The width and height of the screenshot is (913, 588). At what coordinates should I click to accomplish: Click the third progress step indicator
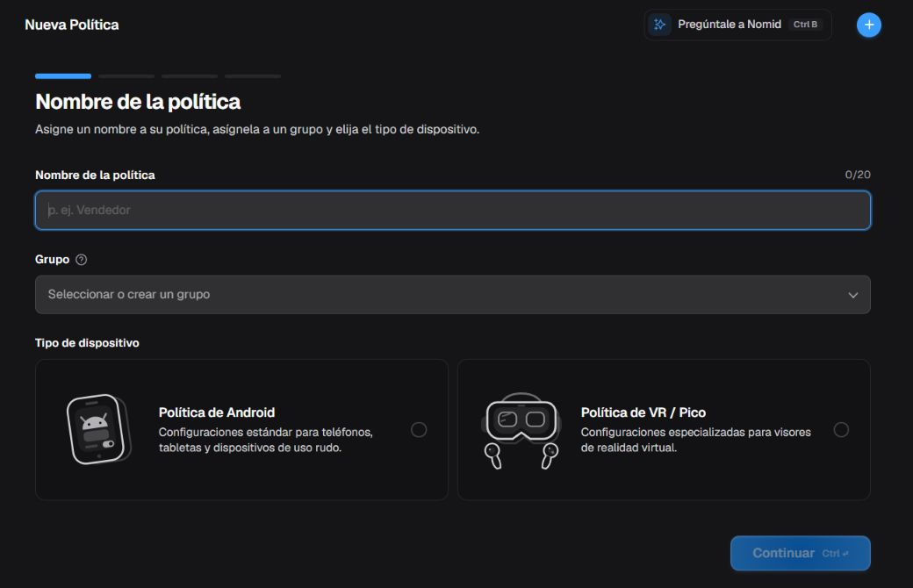(190, 76)
